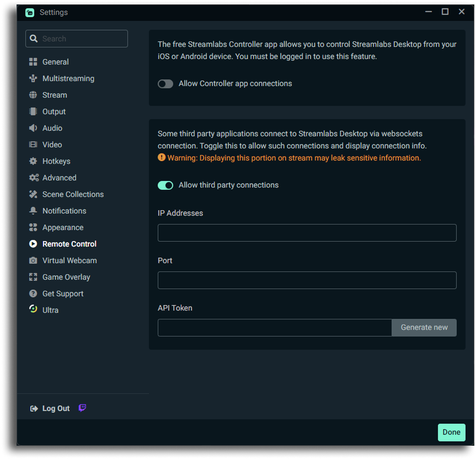The image size is (476, 459).
Task: Click the Video film icon
Action: 33,145
